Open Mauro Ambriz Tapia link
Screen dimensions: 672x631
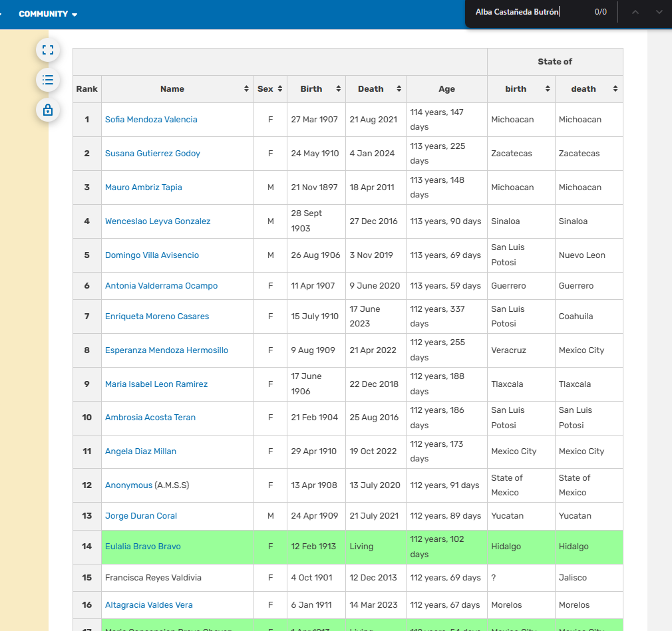(144, 188)
